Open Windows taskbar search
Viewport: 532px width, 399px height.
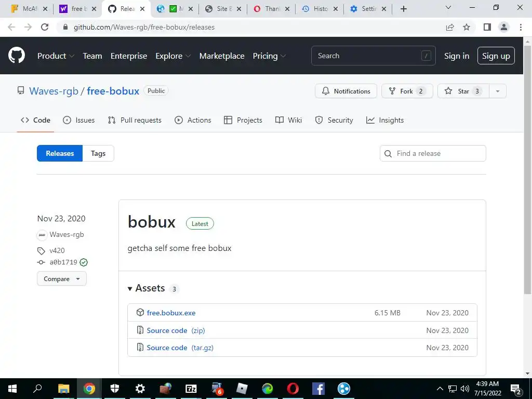pyautogui.click(x=37, y=388)
